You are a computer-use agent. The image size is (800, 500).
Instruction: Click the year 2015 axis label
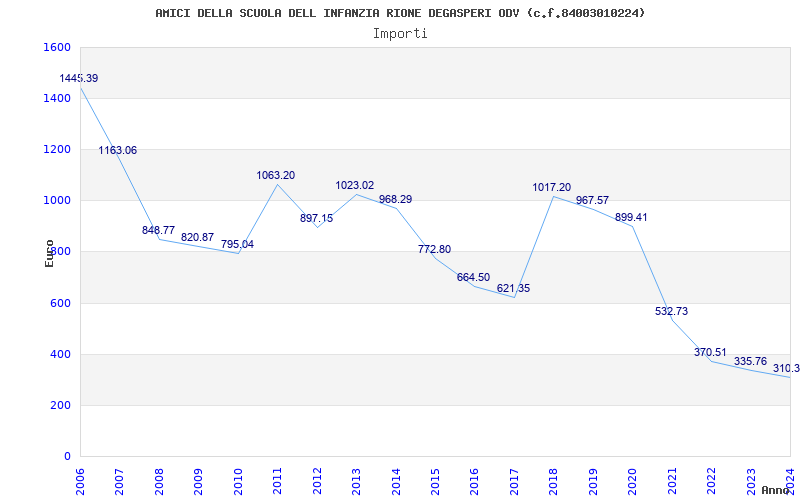tap(435, 481)
